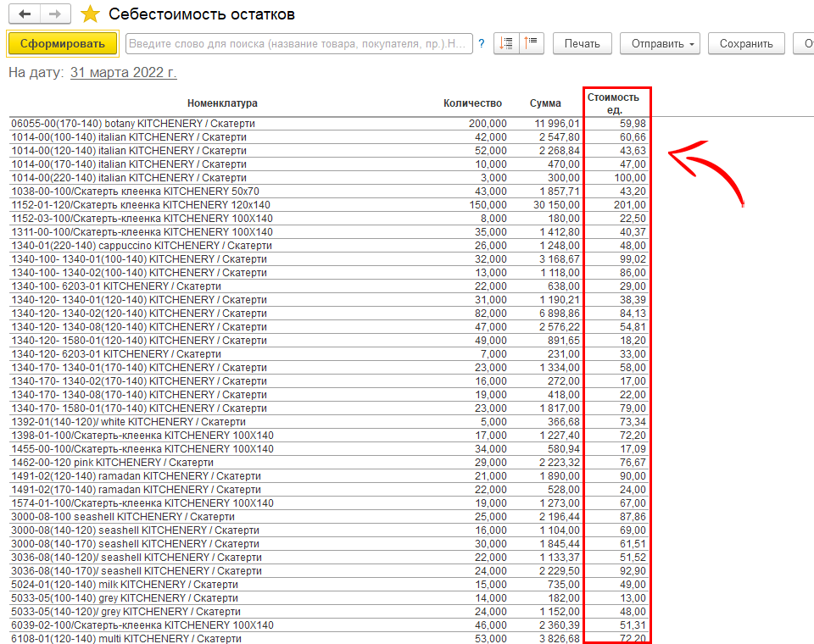
Task: Click the forward navigation arrow
Action: point(54,14)
